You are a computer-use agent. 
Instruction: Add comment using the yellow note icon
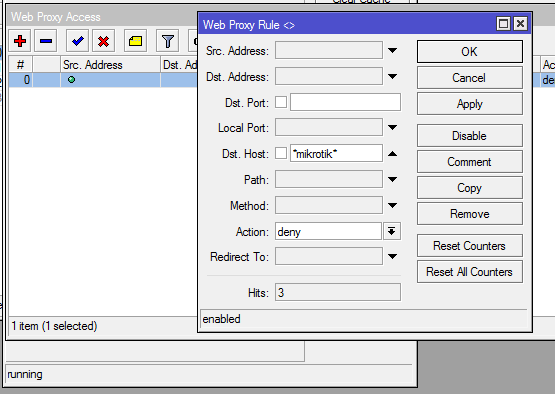(135, 41)
